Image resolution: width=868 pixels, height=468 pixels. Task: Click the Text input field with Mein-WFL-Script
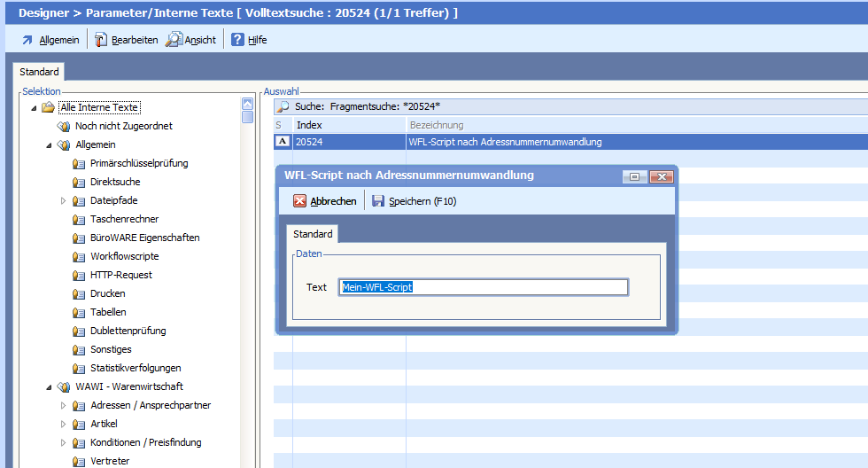pyautogui.click(x=484, y=287)
